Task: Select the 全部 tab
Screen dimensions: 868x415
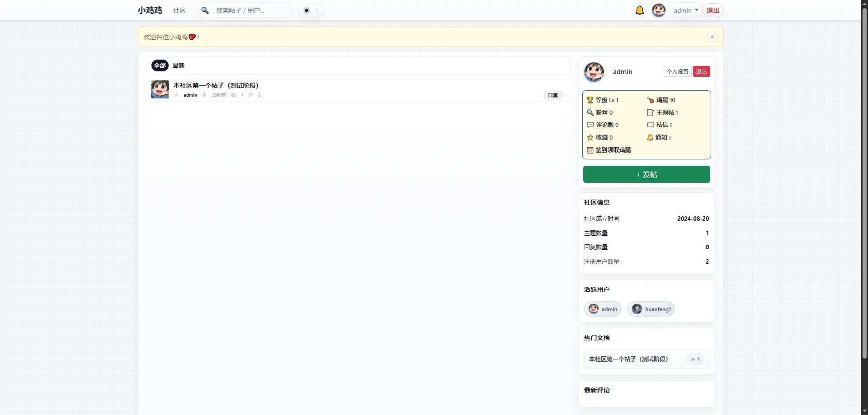Action: coord(160,65)
